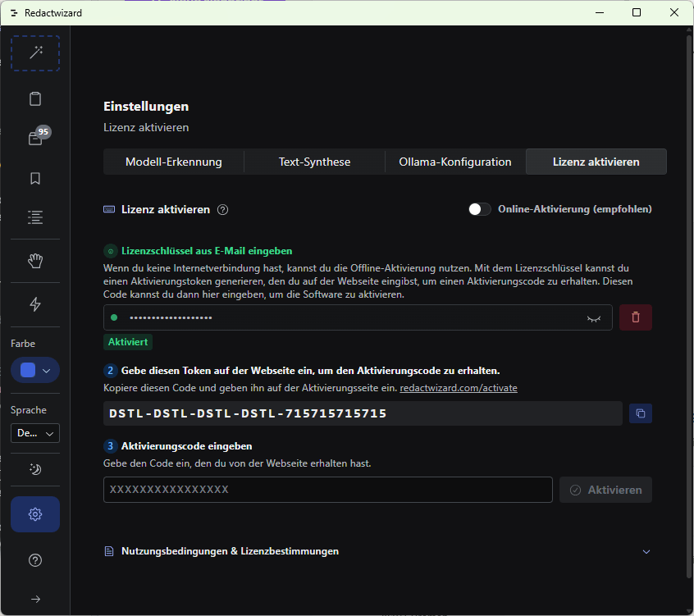
Task: Toggle dark mode moon icon
Action: pyautogui.click(x=35, y=469)
